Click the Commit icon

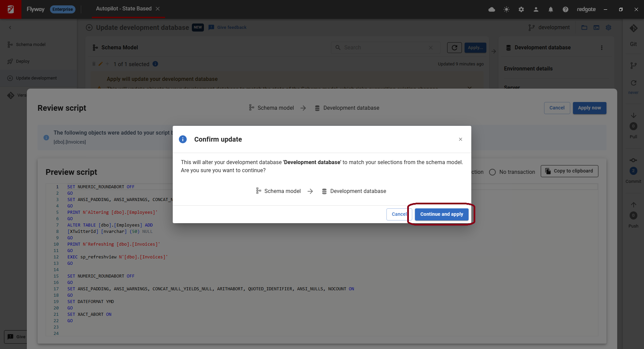(x=633, y=160)
